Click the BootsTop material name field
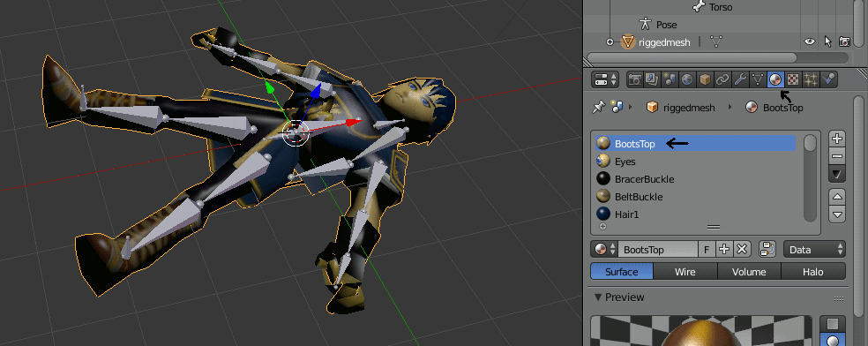This screenshot has width=868, height=346. (x=658, y=250)
